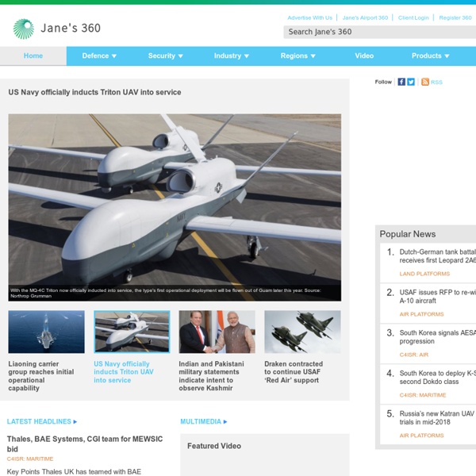Screen dimensions: 476x476
Task: Select the Indian and Pakistani leaders thumbnail
Action: [x=217, y=332]
